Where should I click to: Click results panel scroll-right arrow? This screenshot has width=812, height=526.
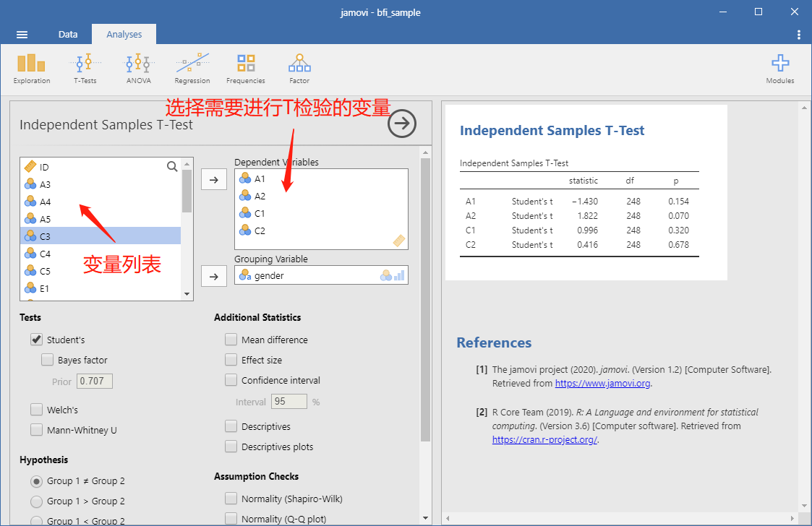coord(792,518)
